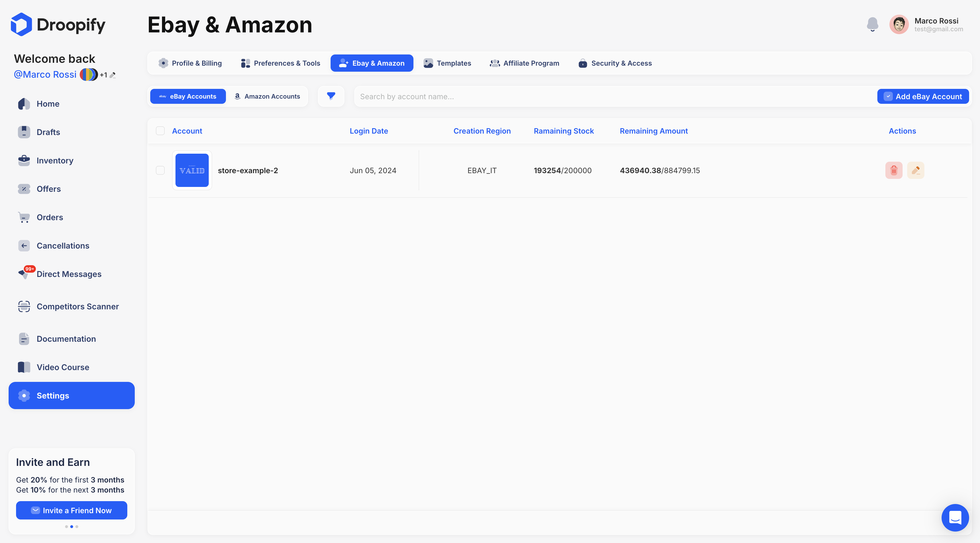
Task: Click the Video Course book icon
Action: (24, 367)
